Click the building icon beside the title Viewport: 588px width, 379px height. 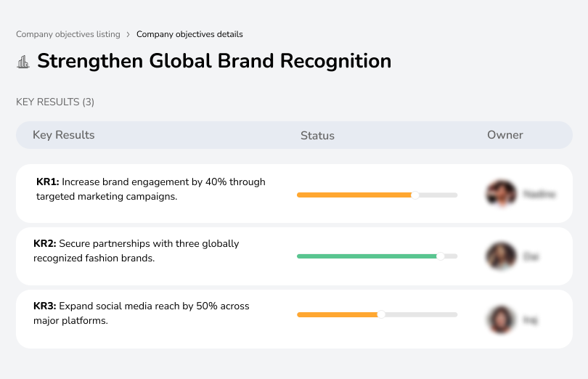[23, 62]
